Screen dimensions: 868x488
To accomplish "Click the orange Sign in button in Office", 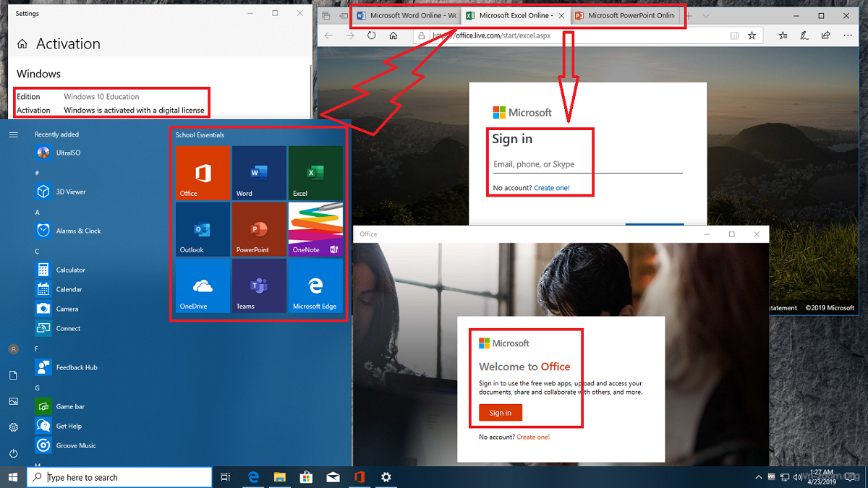I will point(501,413).
